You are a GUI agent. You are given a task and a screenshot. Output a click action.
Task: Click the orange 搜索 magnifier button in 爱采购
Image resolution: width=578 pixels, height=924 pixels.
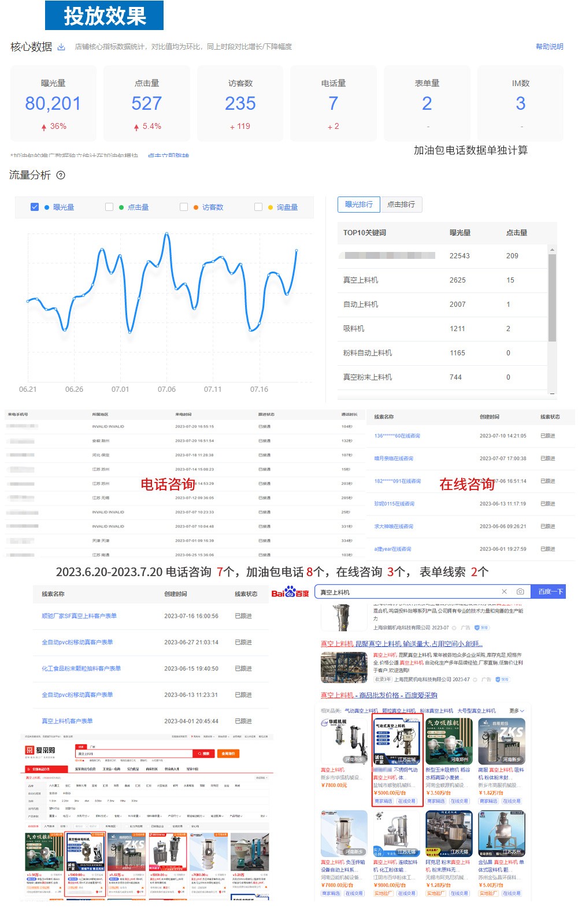(203, 754)
